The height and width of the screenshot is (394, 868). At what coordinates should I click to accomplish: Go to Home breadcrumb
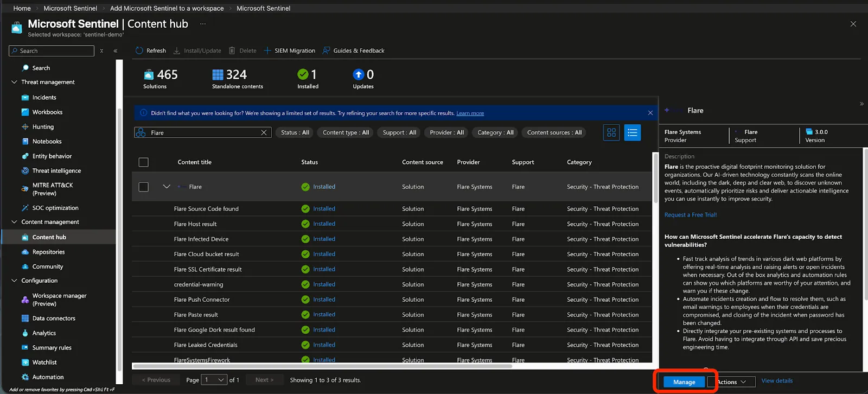(x=22, y=8)
